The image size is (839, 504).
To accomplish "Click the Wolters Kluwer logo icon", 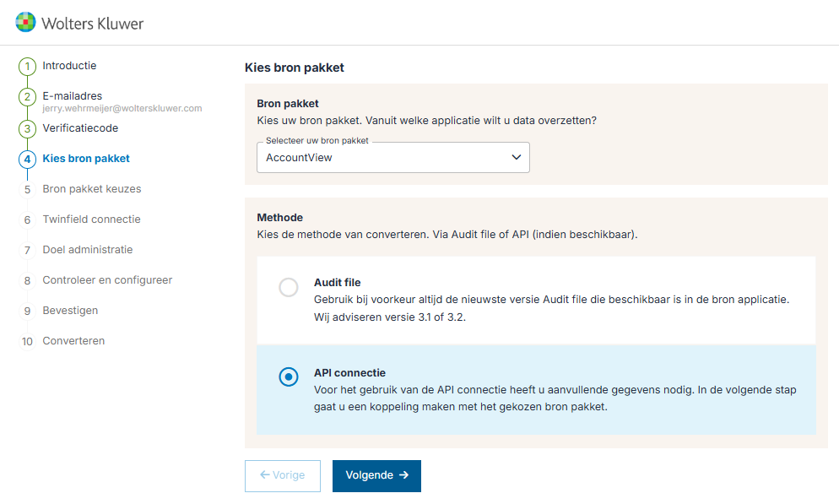I will click(x=26, y=22).
